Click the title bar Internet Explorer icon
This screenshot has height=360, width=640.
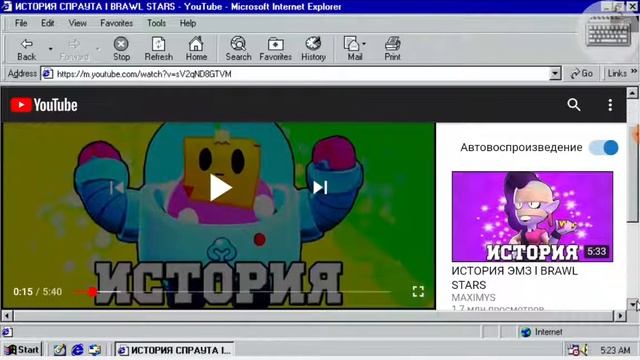7,7
